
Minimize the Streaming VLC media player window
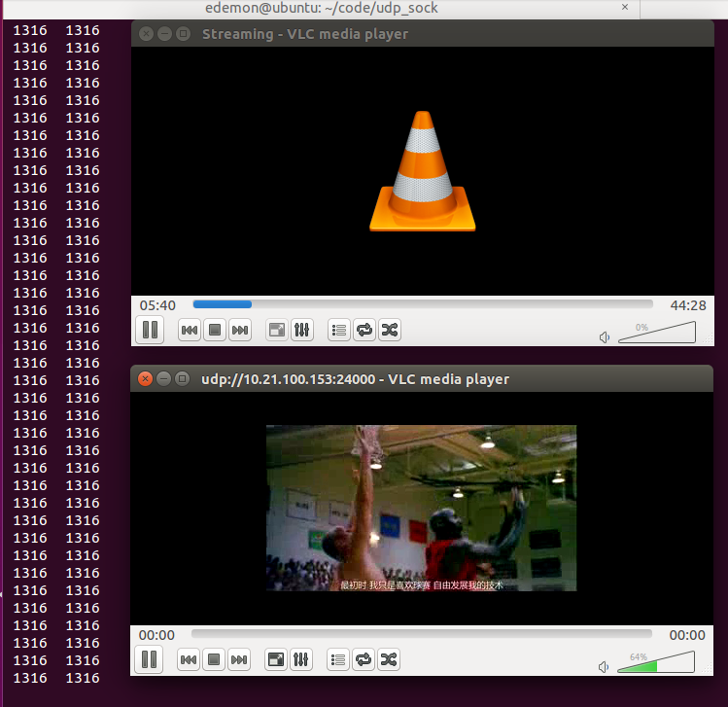[x=164, y=34]
